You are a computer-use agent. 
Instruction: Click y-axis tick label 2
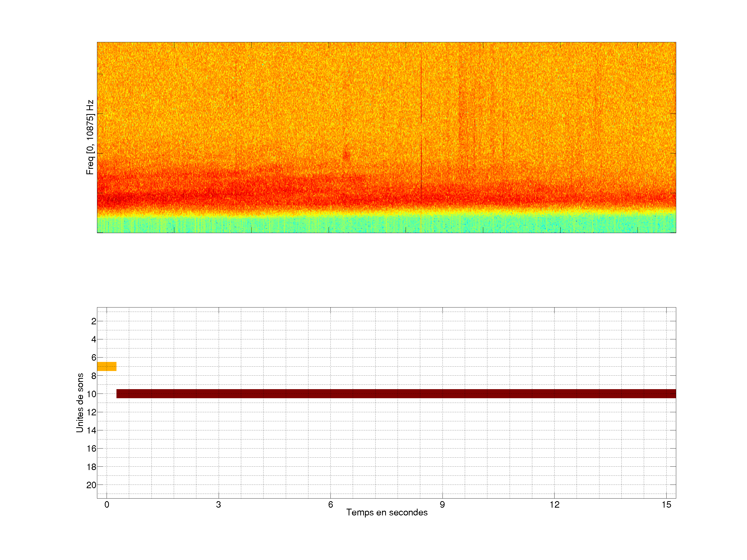pos(94,321)
